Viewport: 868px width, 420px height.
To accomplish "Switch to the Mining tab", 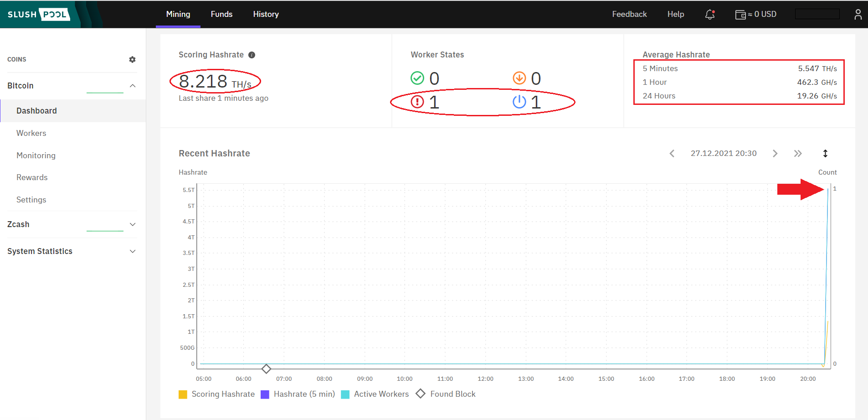I will pos(178,14).
